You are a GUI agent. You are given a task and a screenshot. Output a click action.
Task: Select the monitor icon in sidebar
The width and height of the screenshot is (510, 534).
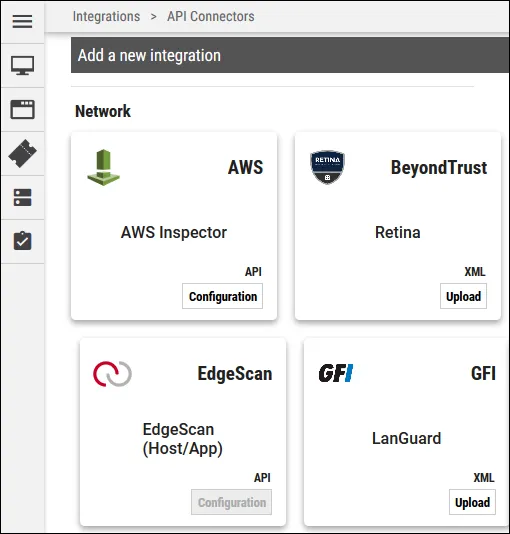tap(22, 65)
